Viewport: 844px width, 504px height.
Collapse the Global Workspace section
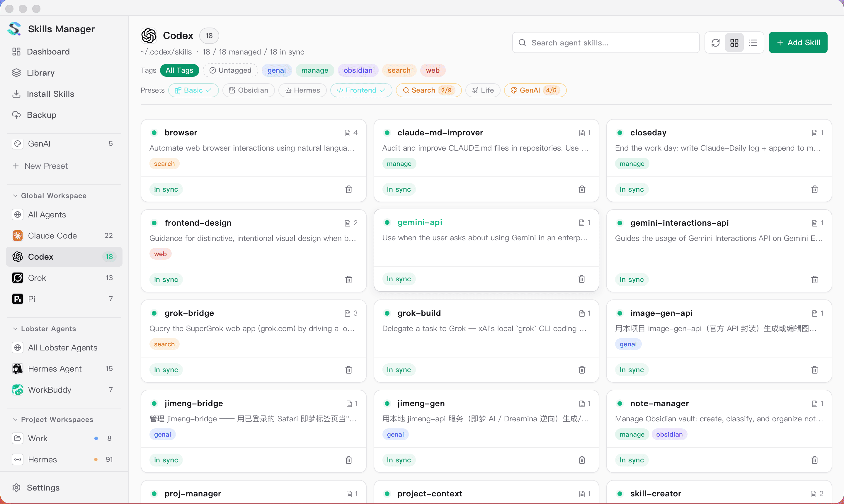point(50,196)
